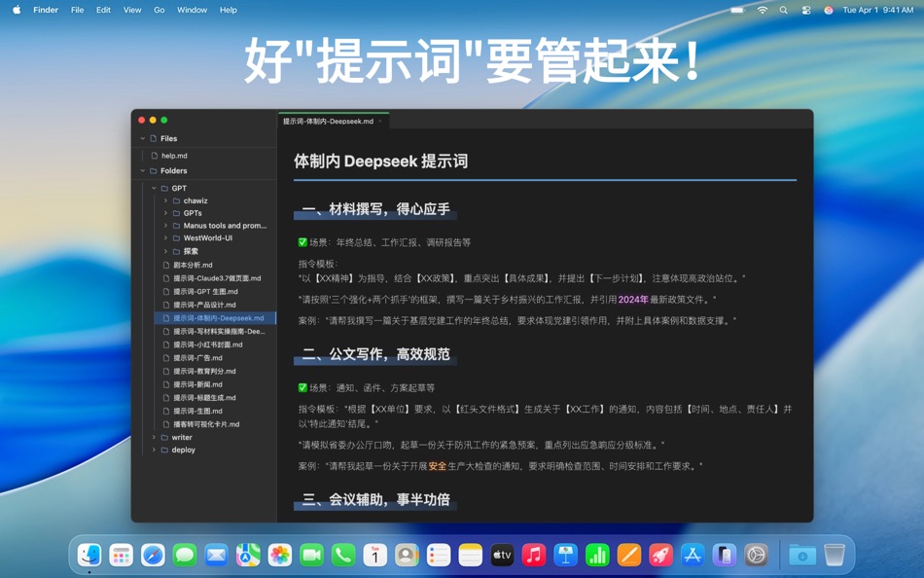Image resolution: width=924 pixels, height=578 pixels.
Task: Open 提示词-Claude3.7做页面.md file
Action: pyautogui.click(x=217, y=278)
